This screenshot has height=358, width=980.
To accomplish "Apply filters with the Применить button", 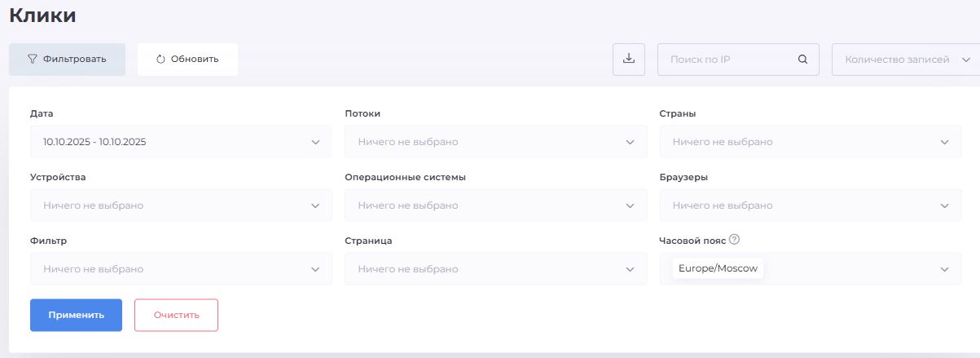I will 76,315.
